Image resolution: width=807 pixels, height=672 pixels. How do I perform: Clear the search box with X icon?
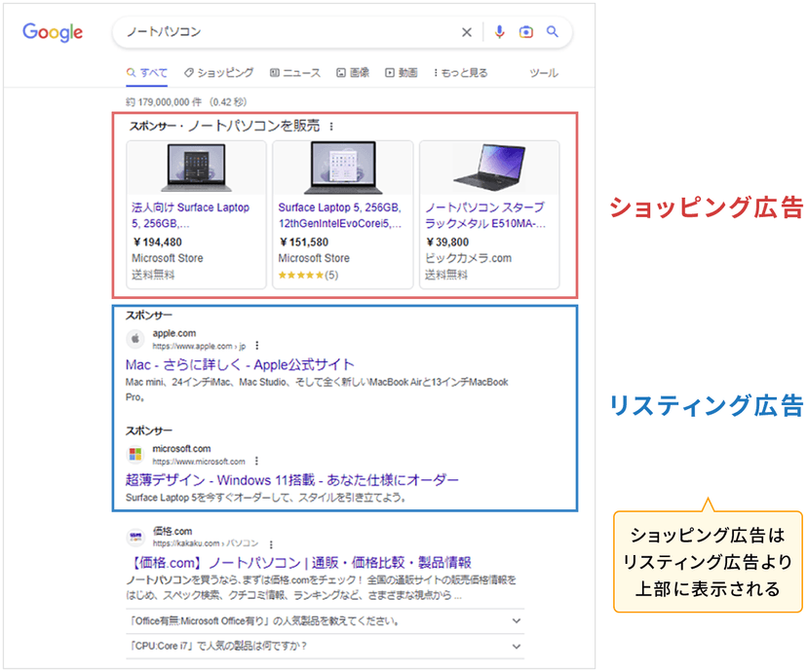pos(467,32)
